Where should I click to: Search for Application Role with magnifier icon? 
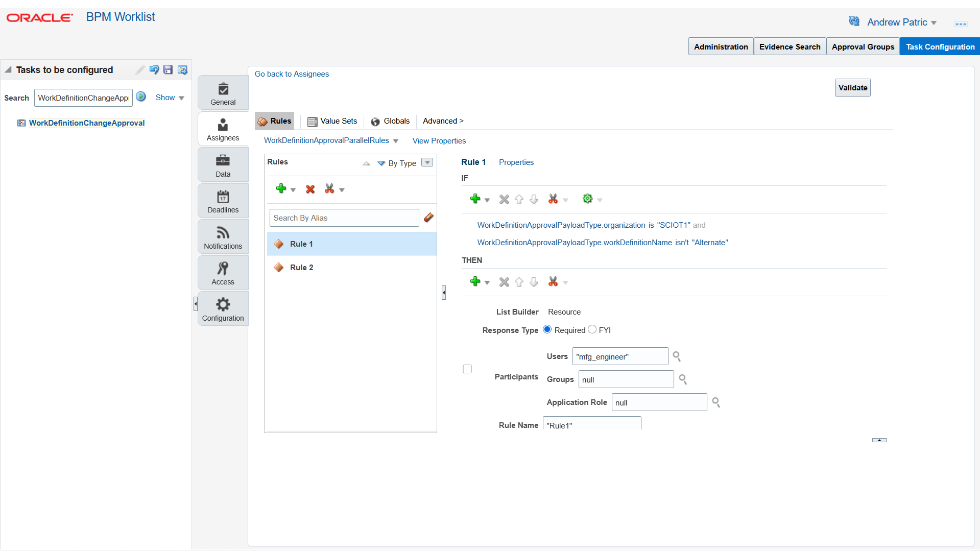tap(716, 402)
